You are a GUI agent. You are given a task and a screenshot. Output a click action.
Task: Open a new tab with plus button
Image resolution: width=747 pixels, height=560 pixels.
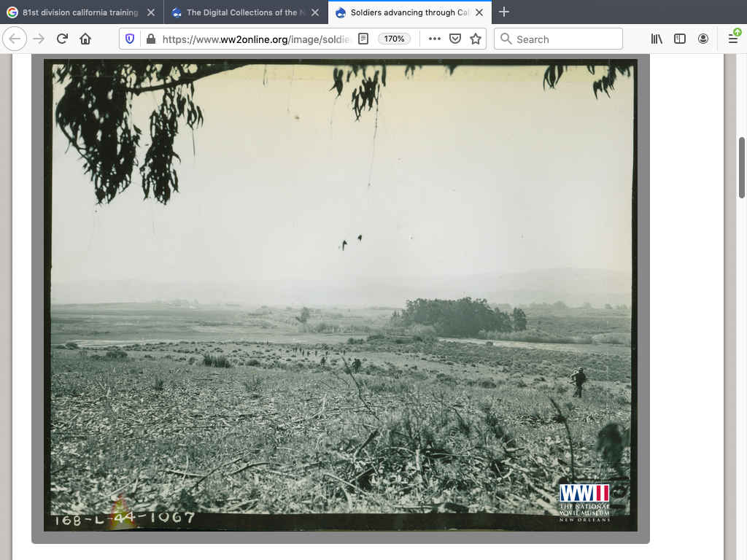504,12
